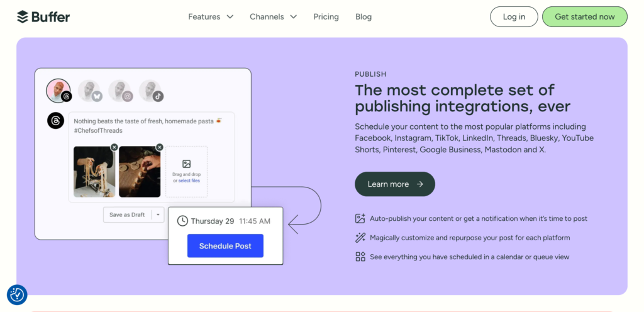Open Save as Draft dropdown arrow

click(x=158, y=214)
